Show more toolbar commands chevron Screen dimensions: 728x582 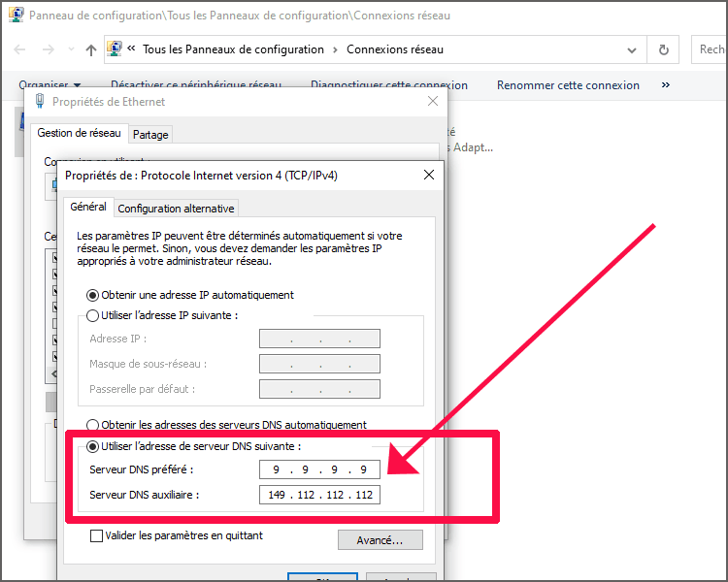pos(666,85)
